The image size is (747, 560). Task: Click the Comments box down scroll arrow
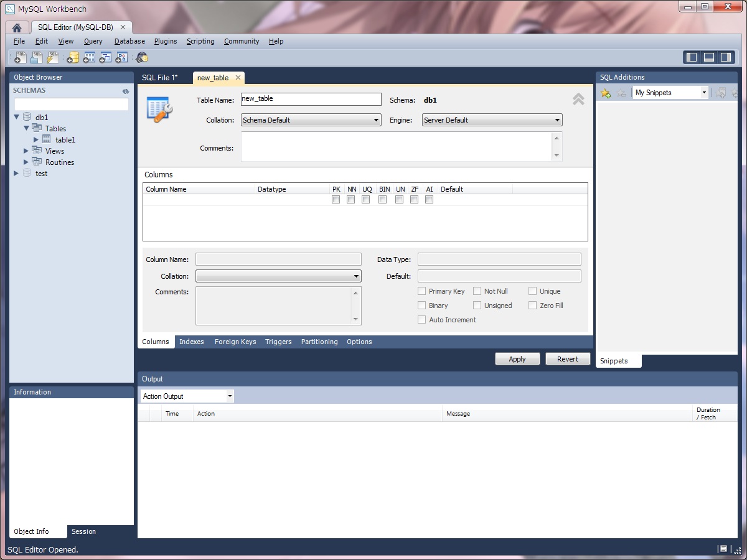click(557, 156)
